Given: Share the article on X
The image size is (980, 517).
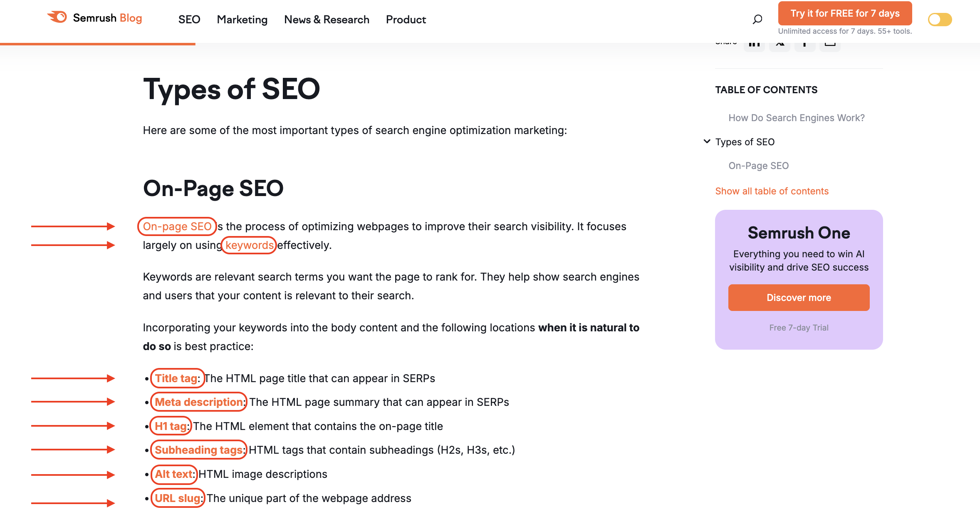Looking at the screenshot, I should 780,43.
